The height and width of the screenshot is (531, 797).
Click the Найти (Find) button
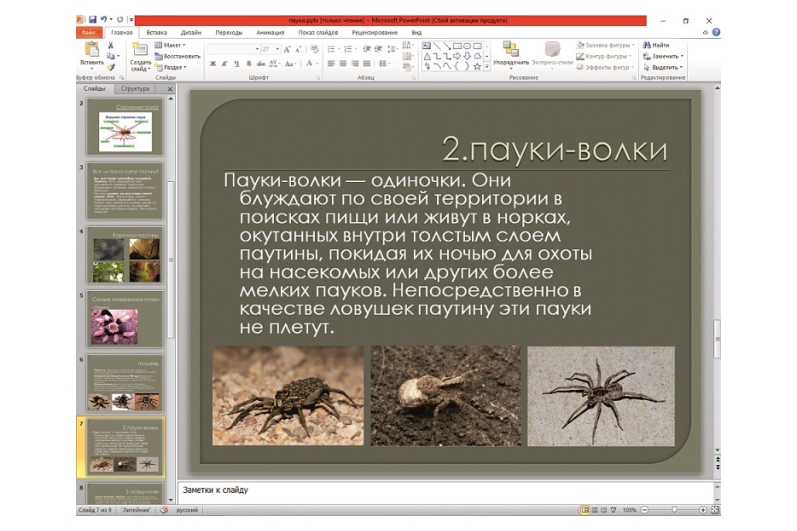coord(656,45)
